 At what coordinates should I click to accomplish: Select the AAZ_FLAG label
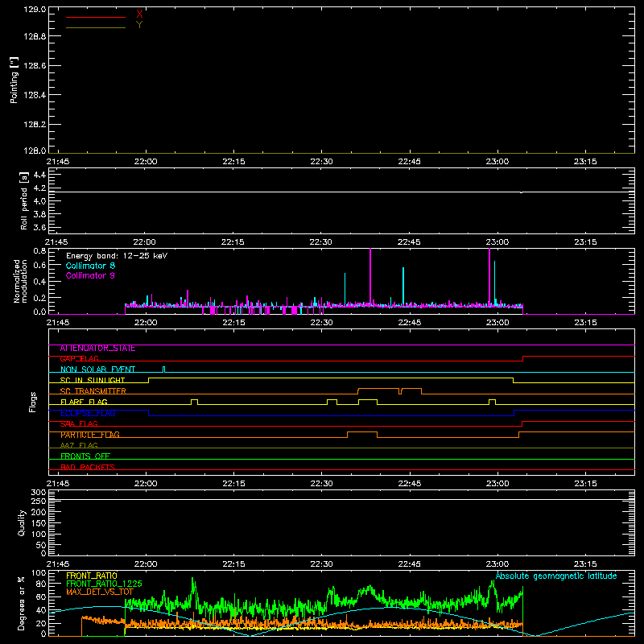coord(79,446)
